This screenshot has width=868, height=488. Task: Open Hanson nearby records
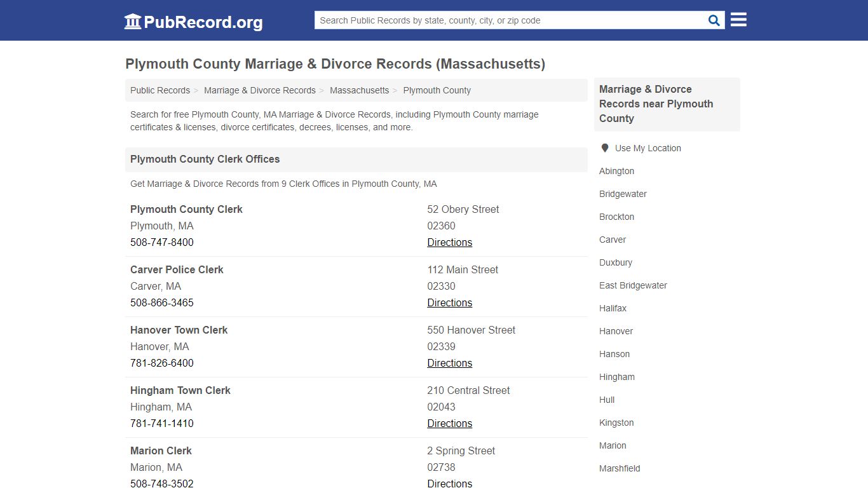[x=614, y=354]
